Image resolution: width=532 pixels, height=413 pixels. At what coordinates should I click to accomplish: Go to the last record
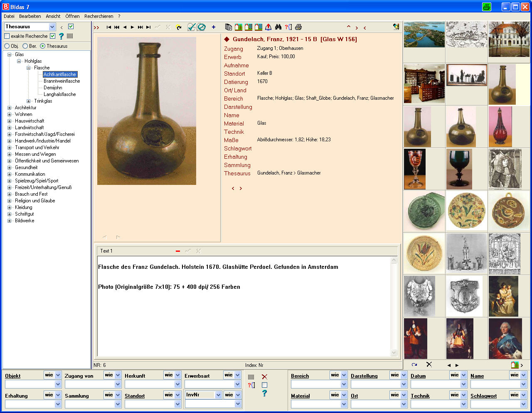148,27
